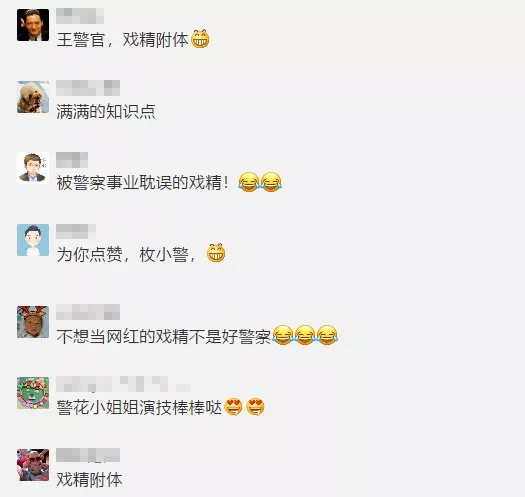Open the reindeer antlers baby avatar
525x497 pixels.
coord(33,322)
